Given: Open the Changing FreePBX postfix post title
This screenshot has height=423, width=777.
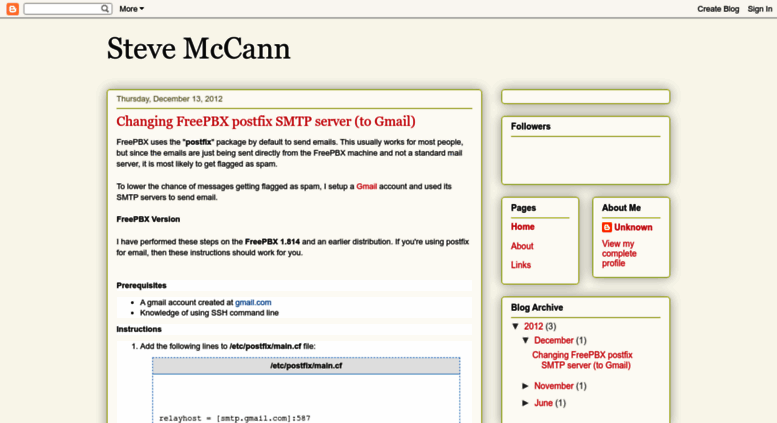Looking at the screenshot, I should pos(266,121).
